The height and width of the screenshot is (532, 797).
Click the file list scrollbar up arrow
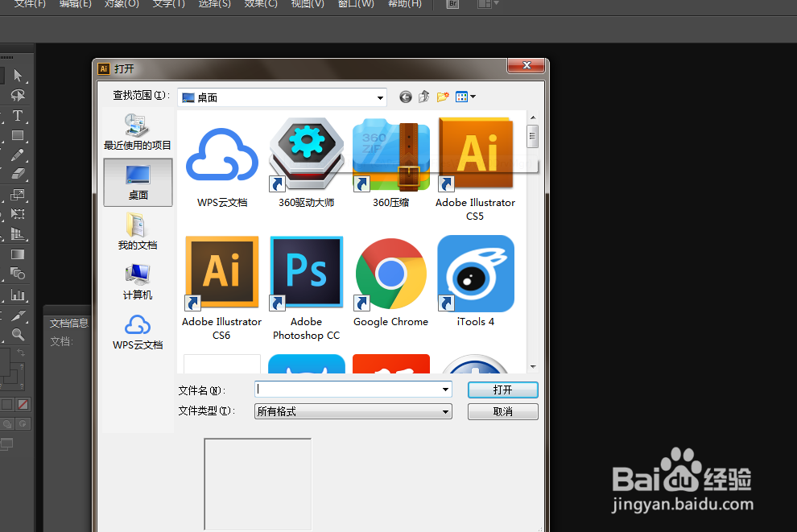533,118
